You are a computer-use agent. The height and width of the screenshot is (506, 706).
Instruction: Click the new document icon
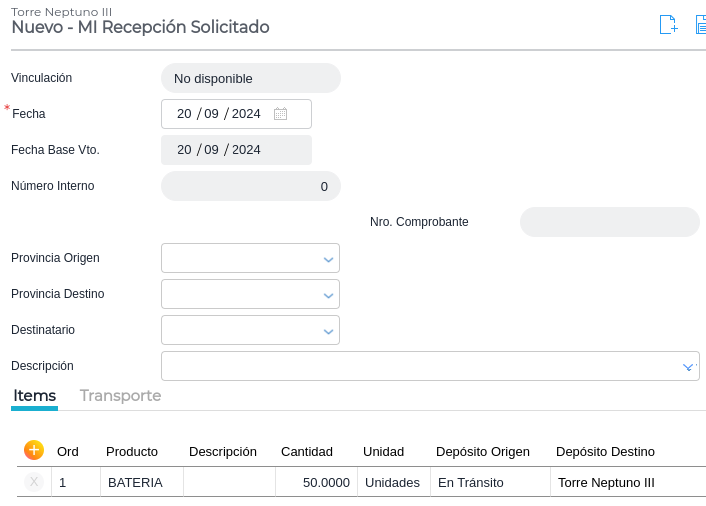[668, 25]
